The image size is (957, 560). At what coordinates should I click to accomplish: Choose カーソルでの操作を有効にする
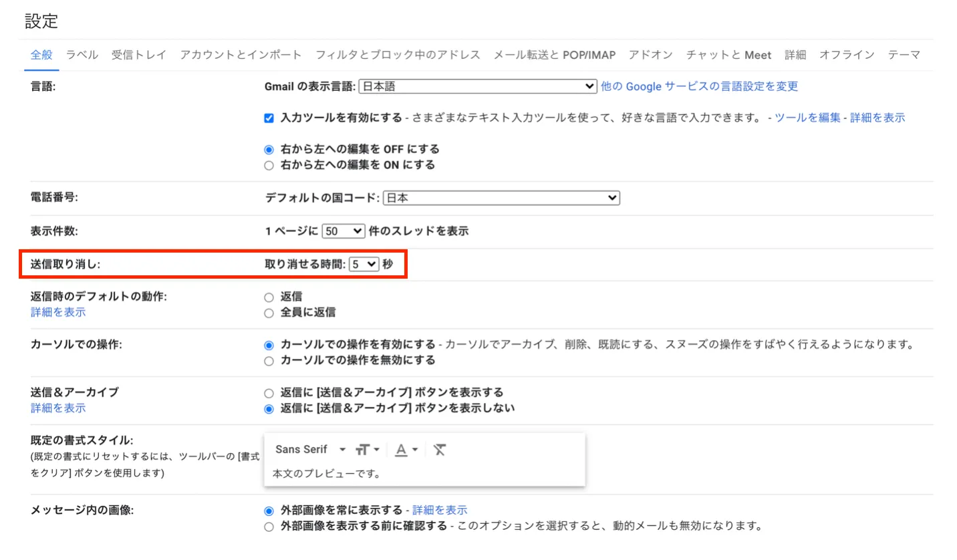[269, 345]
